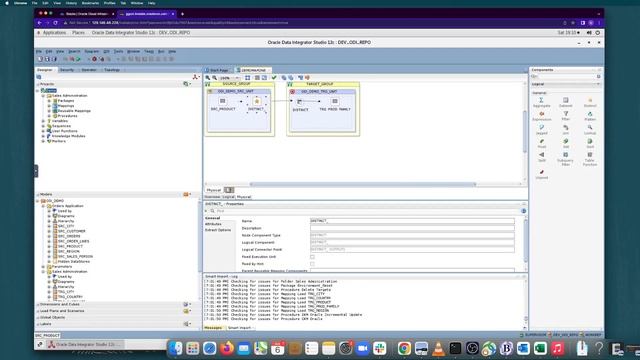The image size is (640, 360).
Task: Zoom out on the mapping canvas
Action: tap(214, 78)
